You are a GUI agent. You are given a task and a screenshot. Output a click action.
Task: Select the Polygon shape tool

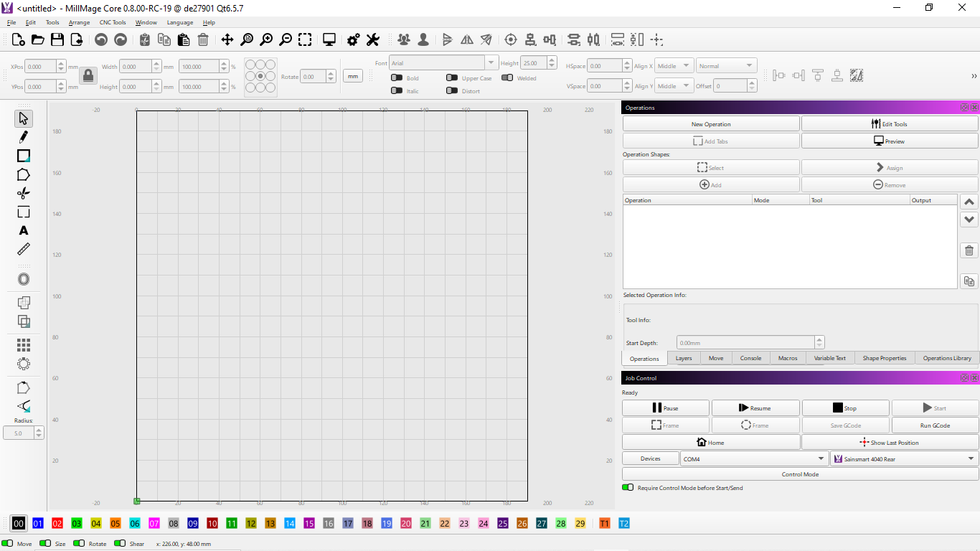(24, 174)
